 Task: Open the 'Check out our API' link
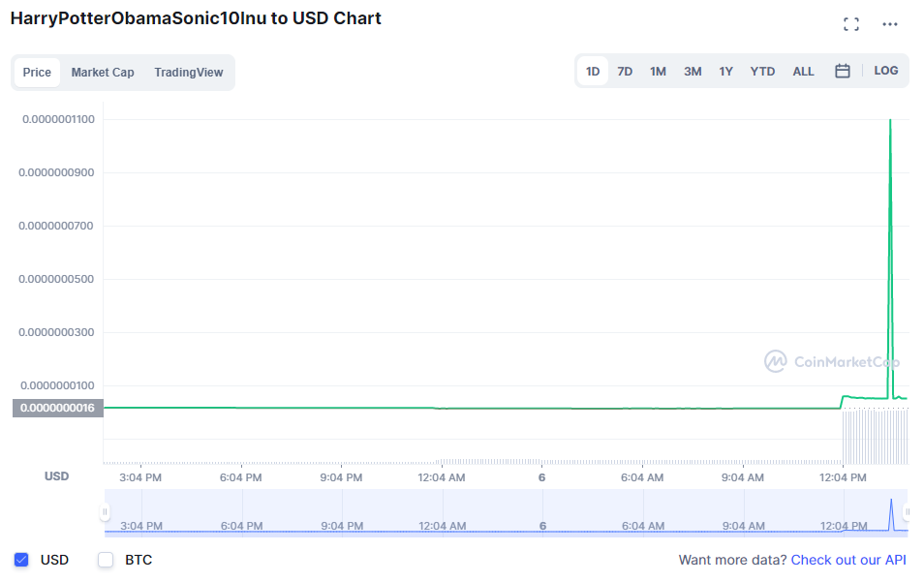coord(848,560)
